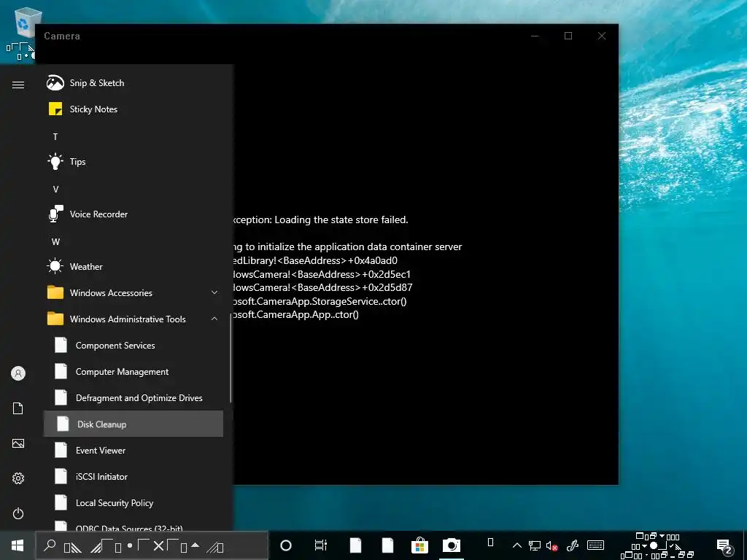Viewport: 747px width, 560px height.
Task: Open Computer Management
Action: [133, 371]
